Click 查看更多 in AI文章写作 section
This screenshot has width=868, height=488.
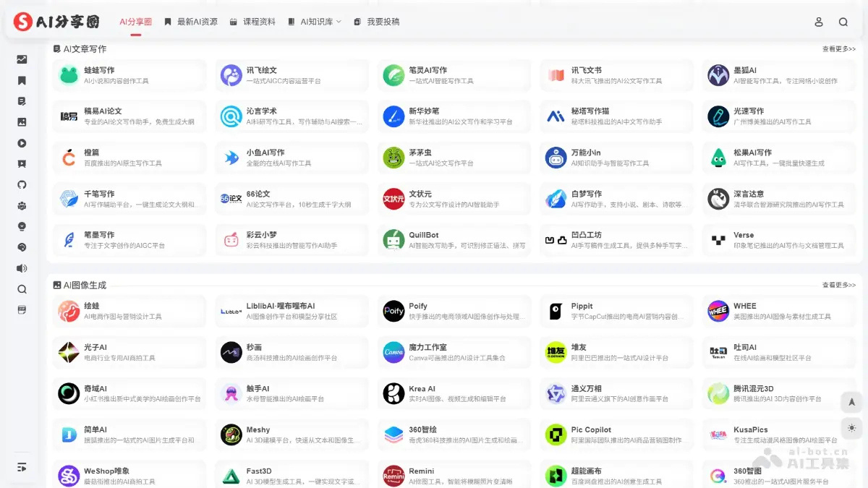pyautogui.click(x=839, y=49)
